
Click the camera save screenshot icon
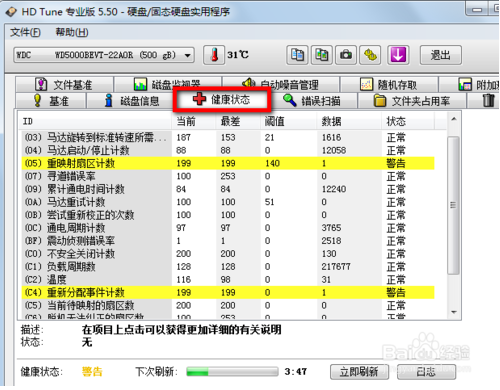pos(346,55)
